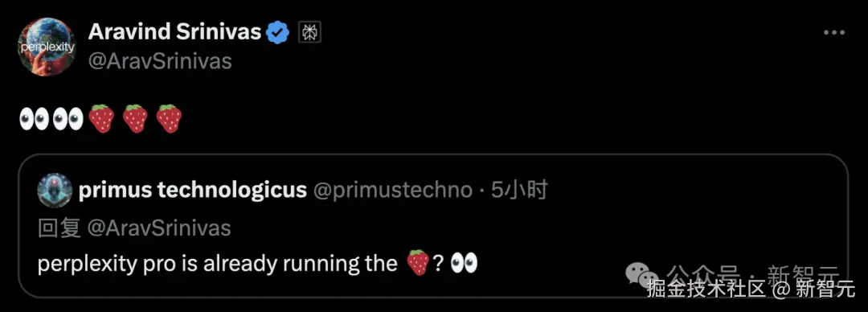Open the quoted tweet text
Image resolution: width=868 pixels, height=312 pixels.
pos(257,263)
